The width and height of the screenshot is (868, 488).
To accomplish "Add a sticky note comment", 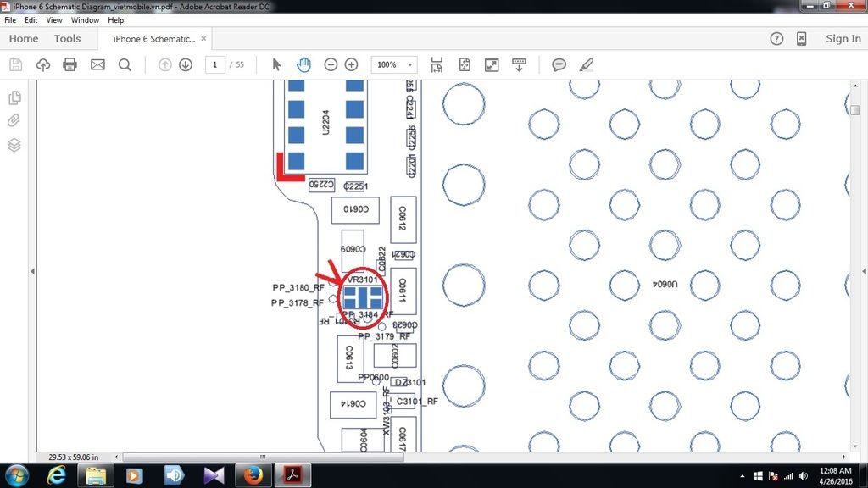I will 559,64.
